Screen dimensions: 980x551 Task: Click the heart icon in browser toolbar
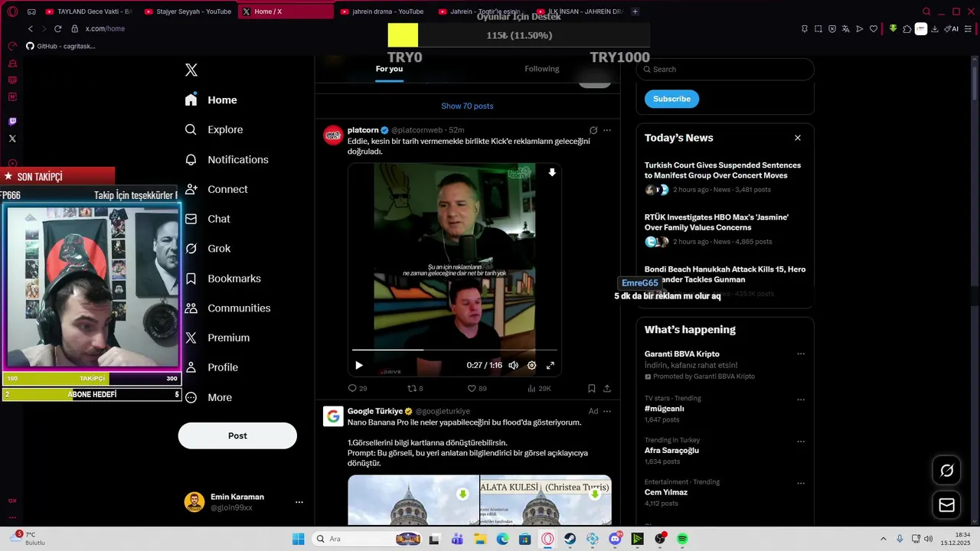tap(874, 29)
